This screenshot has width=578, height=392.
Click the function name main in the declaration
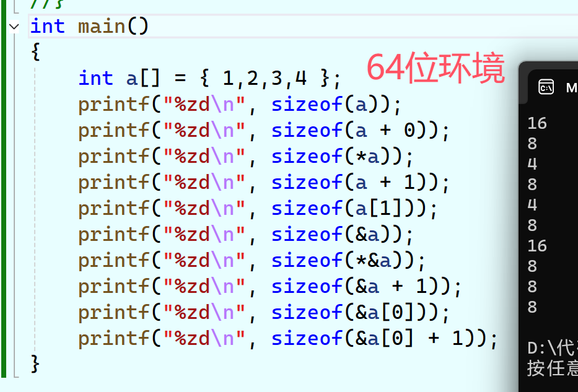(101, 26)
